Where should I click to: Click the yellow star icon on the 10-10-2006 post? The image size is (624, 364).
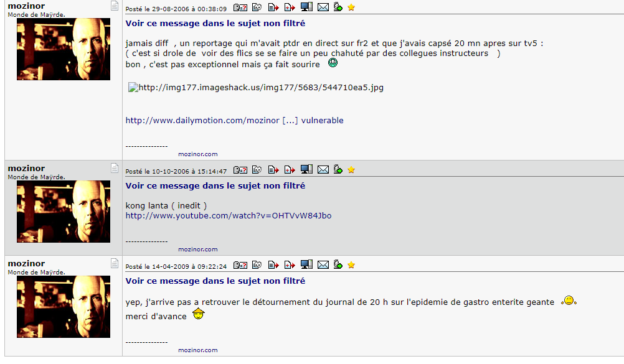351,170
